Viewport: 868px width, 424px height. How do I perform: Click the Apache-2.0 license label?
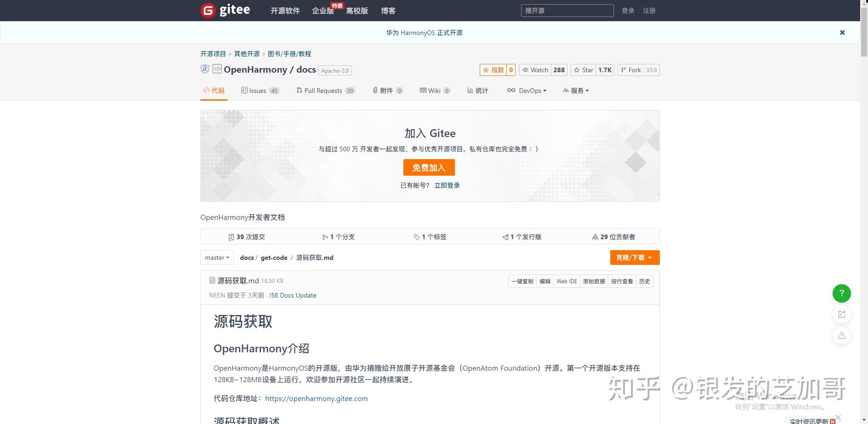[335, 70]
